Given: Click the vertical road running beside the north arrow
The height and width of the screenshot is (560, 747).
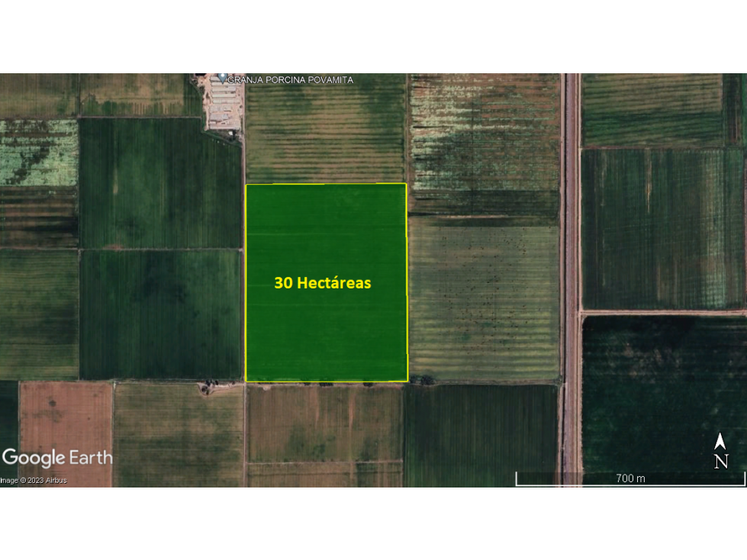Looking at the screenshot, I should [572, 280].
